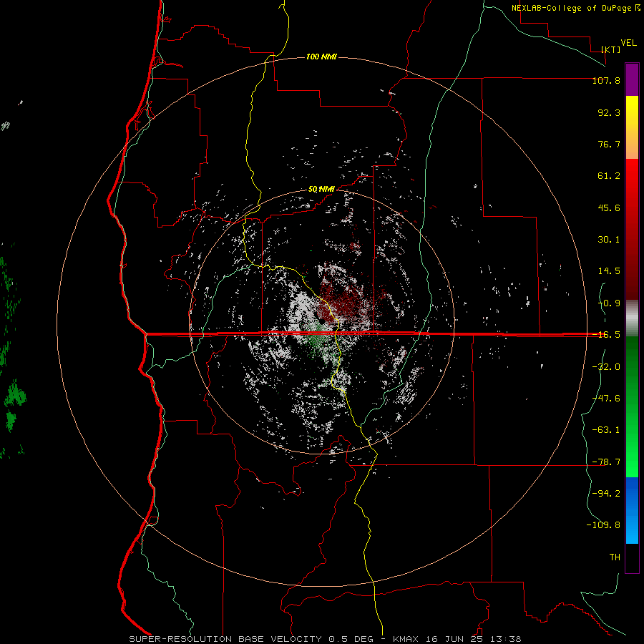644x644 pixels.
Task: Click the -109.8 velocity scale value
Action: [x=603, y=525]
